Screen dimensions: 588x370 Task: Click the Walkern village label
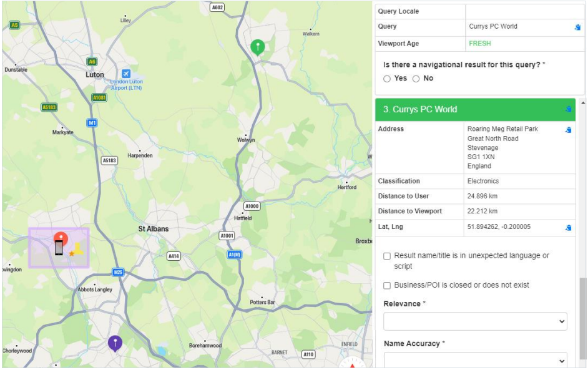tap(311, 34)
